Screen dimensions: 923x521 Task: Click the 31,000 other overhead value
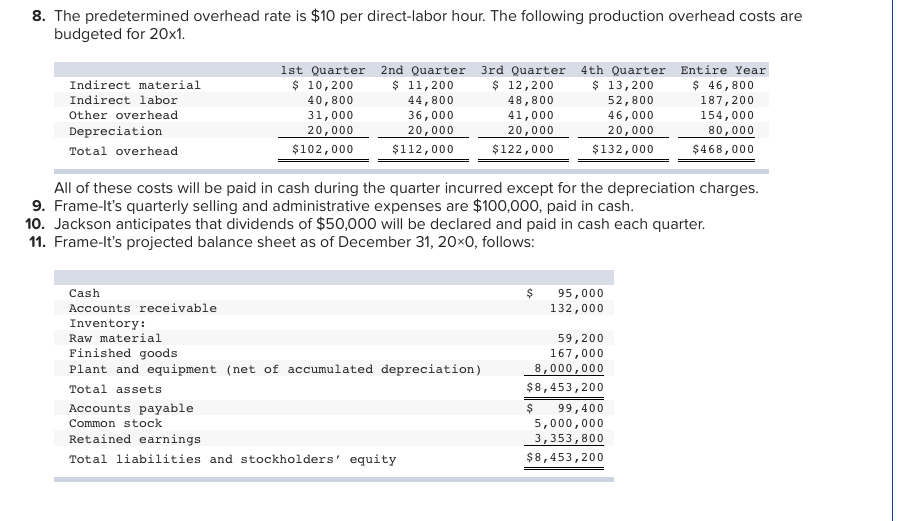point(331,115)
